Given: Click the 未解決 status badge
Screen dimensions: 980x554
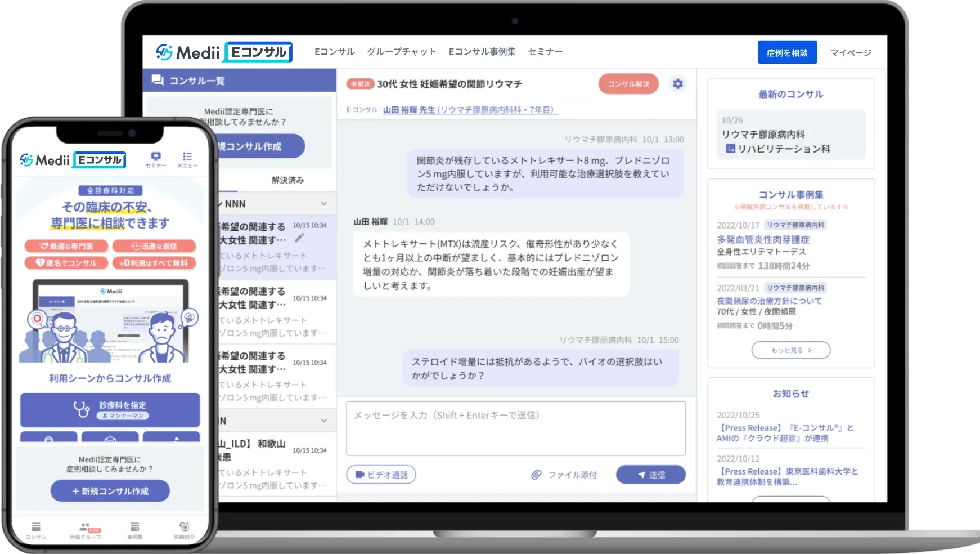Looking at the screenshot, I should 360,84.
